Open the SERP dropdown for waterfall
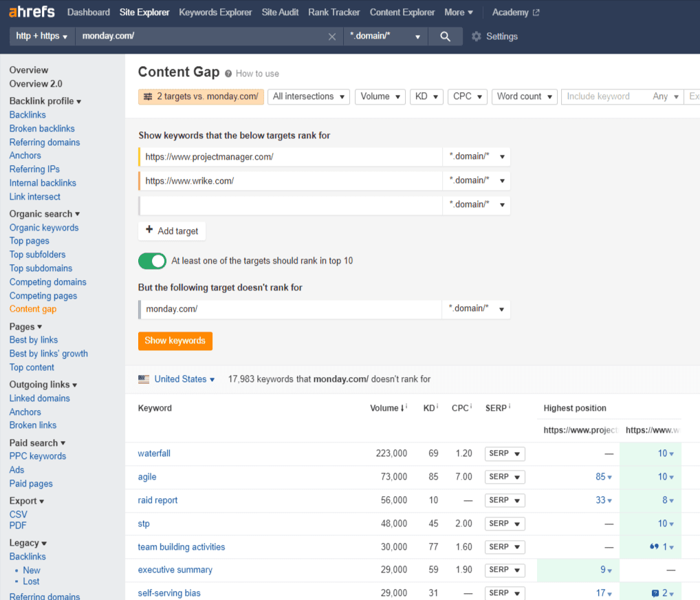The height and width of the screenshot is (600, 700). pos(505,453)
